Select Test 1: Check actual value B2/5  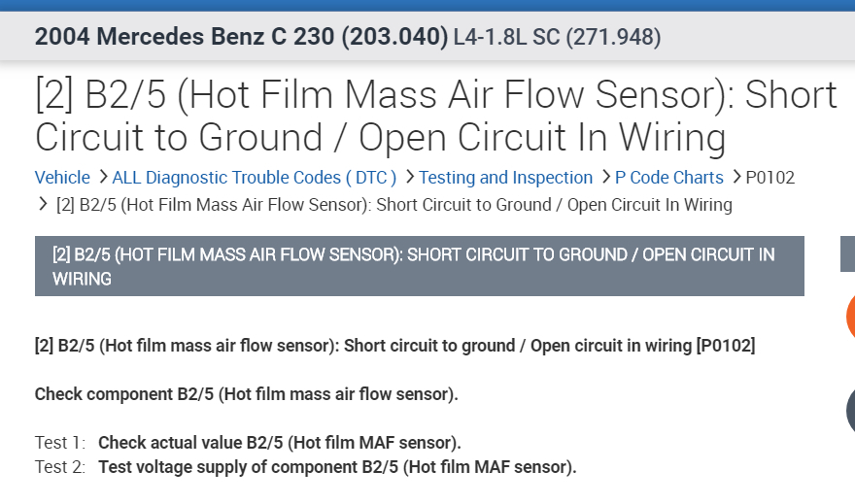tap(280, 443)
